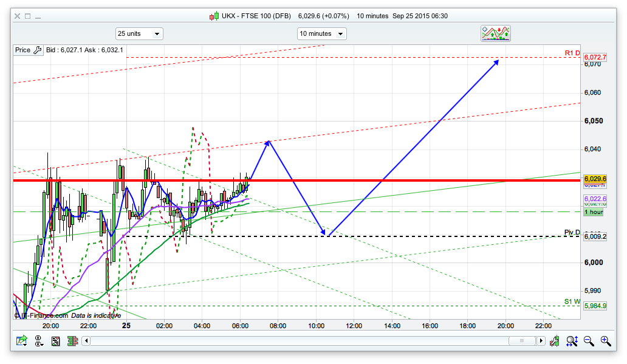
Task: Expand the 25 units dropdown
Action: (139, 33)
